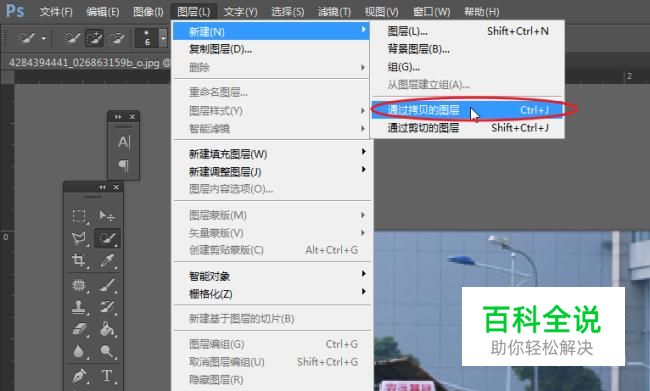Expand the 智能对象 submenu
This screenshot has height=391, width=650.
point(271,276)
